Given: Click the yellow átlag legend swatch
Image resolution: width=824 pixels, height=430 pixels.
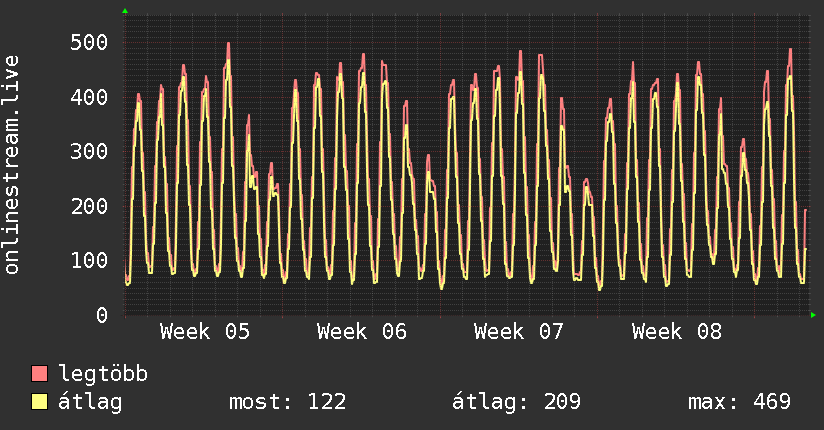Looking at the screenshot, I should (x=39, y=402).
